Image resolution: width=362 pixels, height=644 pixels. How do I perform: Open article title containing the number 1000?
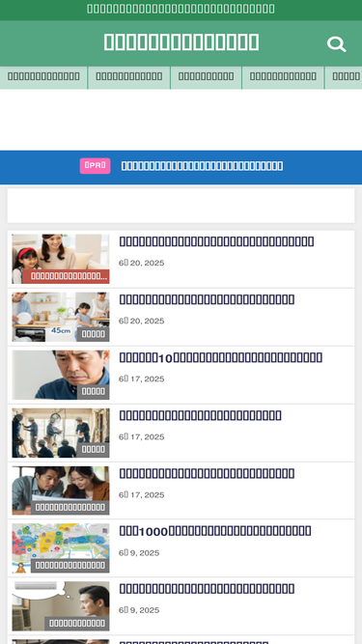215,531
